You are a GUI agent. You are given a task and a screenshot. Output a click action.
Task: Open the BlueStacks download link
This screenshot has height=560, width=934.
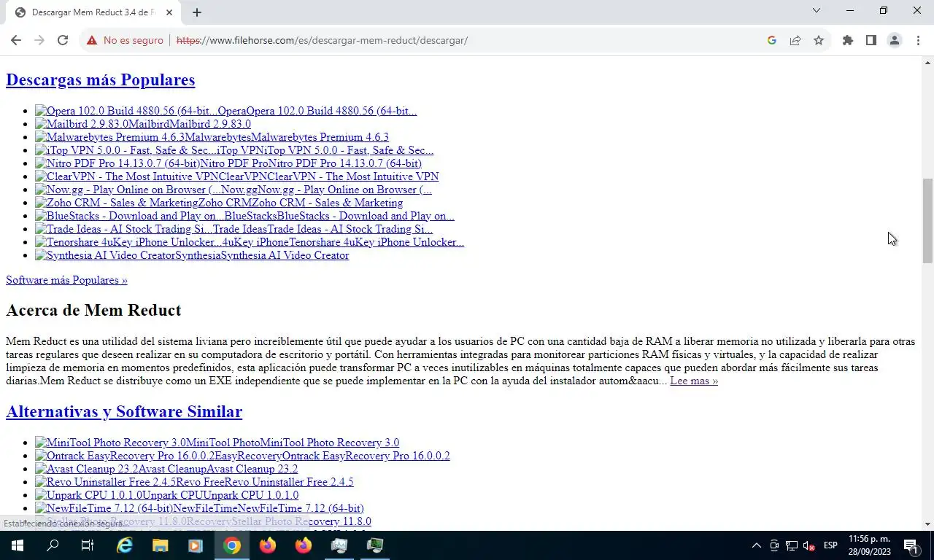click(244, 216)
